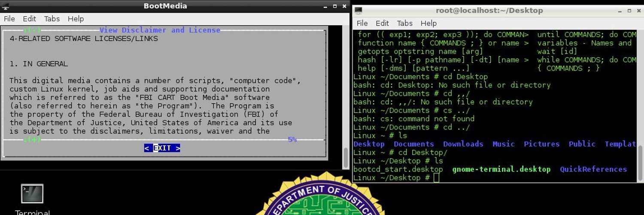This screenshot has width=644, height=215.
Task: Open Edit menu in BootMedia window
Action: pos(30,18)
